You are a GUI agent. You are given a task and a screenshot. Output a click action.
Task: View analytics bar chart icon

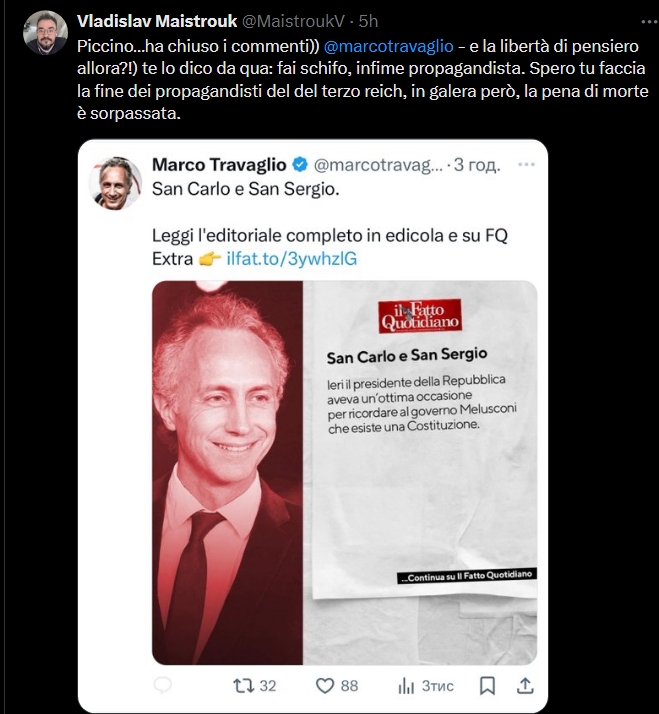(406, 685)
